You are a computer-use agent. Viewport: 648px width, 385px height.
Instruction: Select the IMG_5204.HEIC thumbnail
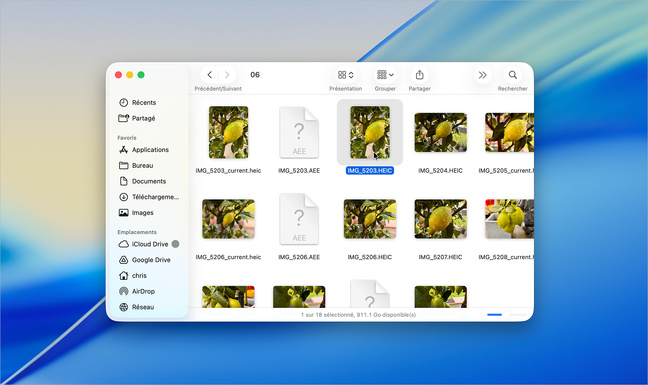click(441, 132)
